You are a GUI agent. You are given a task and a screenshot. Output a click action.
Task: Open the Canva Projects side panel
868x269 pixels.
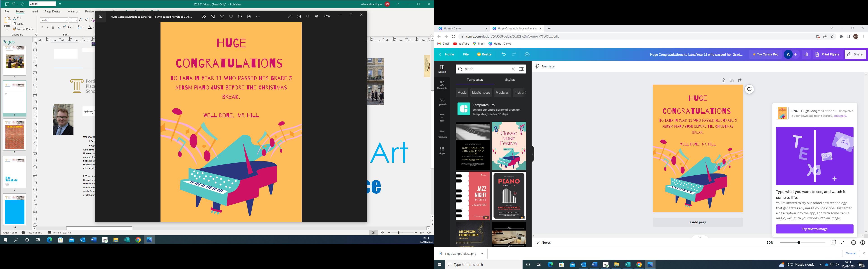point(442,134)
